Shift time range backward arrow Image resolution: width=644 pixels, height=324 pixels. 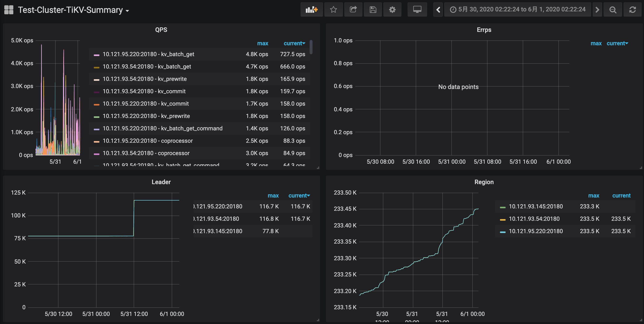point(438,10)
